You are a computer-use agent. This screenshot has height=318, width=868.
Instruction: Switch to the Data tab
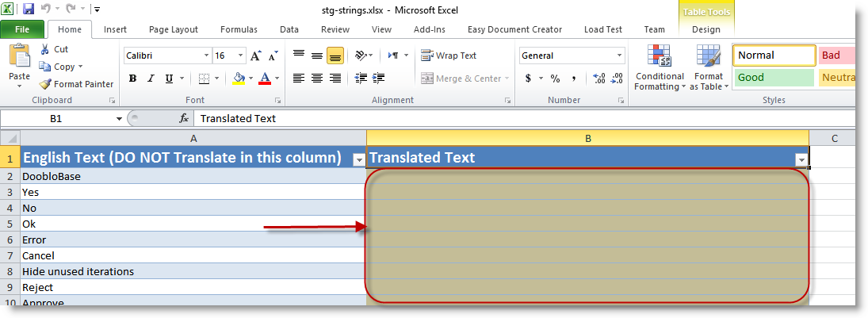click(x=289, y=29)
